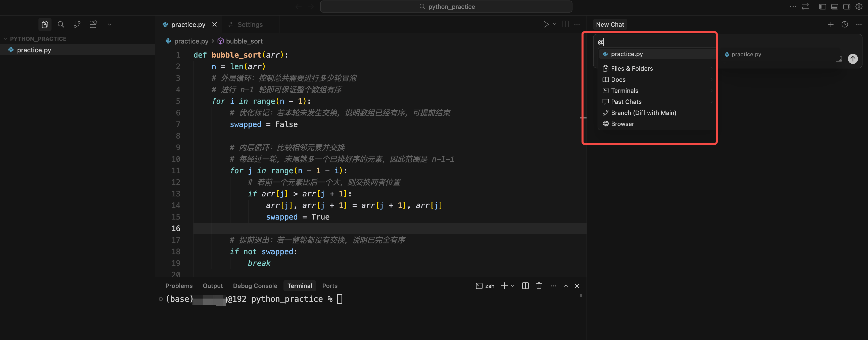Open chat panel more options ellipsis
This screenshot has width=868, height=340.
[859, 24]
